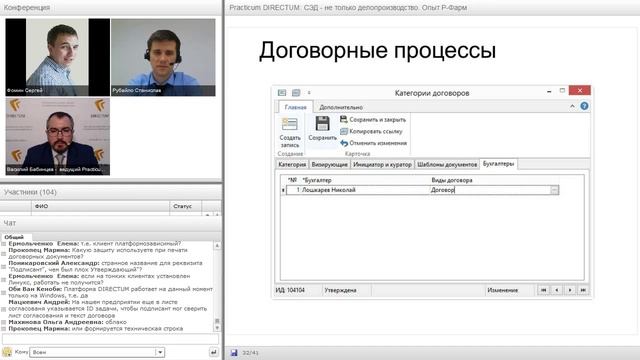
Task: Click the Договорные процессы slide title
Action: click(378, 51)
